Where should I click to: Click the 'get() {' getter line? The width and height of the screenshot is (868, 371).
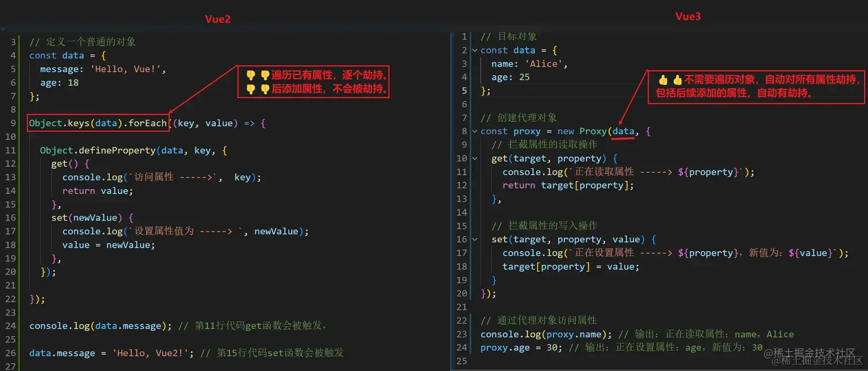[70, 164]
